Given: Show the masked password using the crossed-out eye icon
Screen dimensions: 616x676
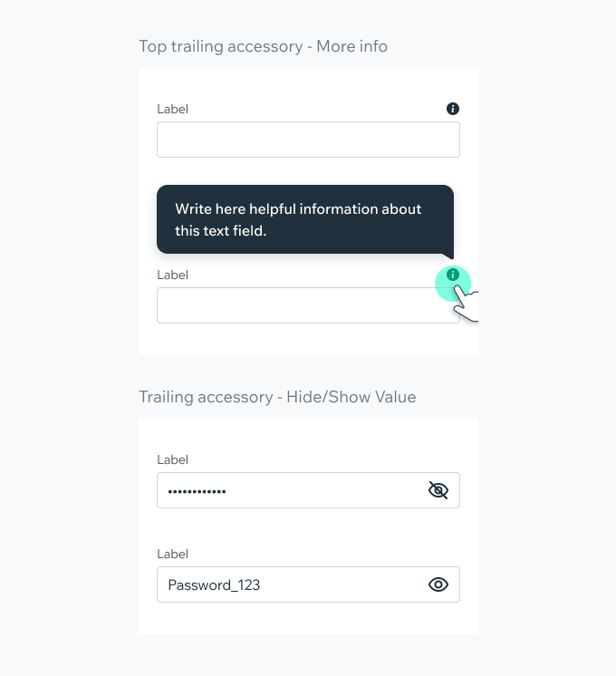Looking at the screenshot, I should click(438, 490).
